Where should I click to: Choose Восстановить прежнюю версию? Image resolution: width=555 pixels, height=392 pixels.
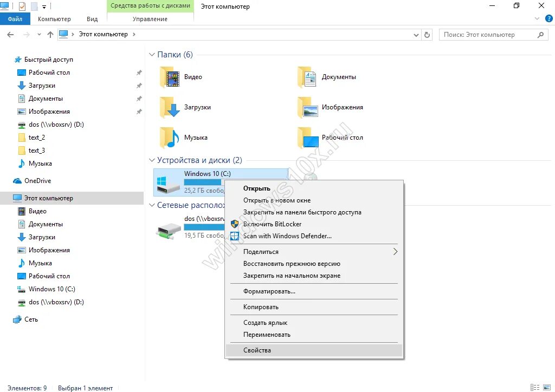point(314,264)
